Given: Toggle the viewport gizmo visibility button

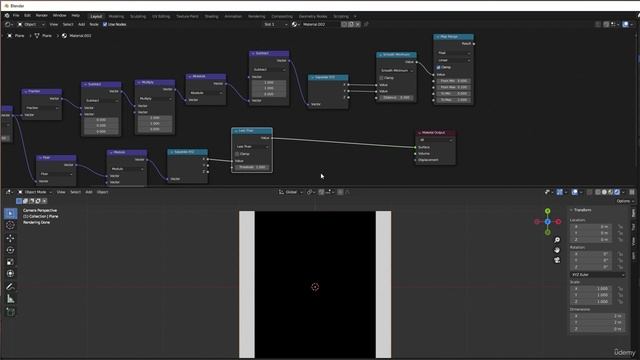Looking at the screenshot, I should click(x=560, y=192).
